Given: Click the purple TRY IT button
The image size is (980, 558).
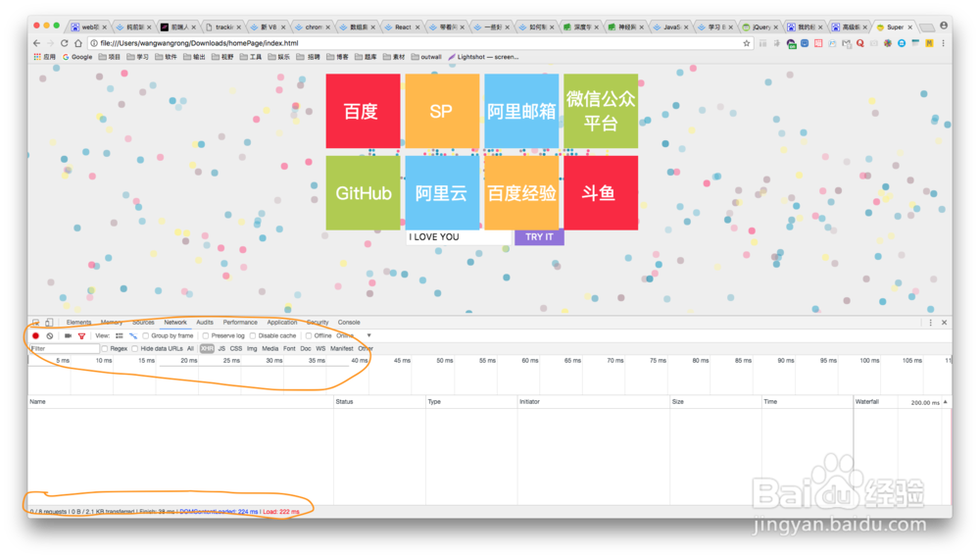Looking at the screenshot, I should click(539, 237).
